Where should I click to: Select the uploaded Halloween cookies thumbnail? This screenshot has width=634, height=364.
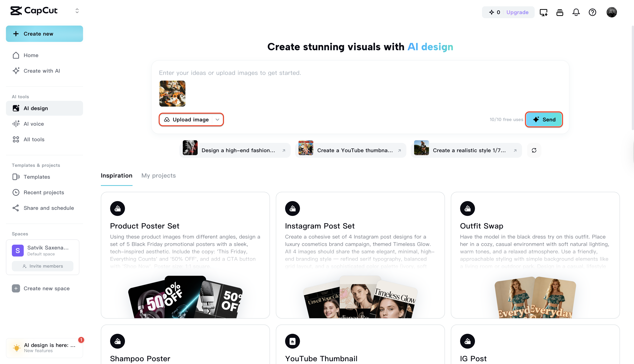pyautogui.click(x=172, y=93)
